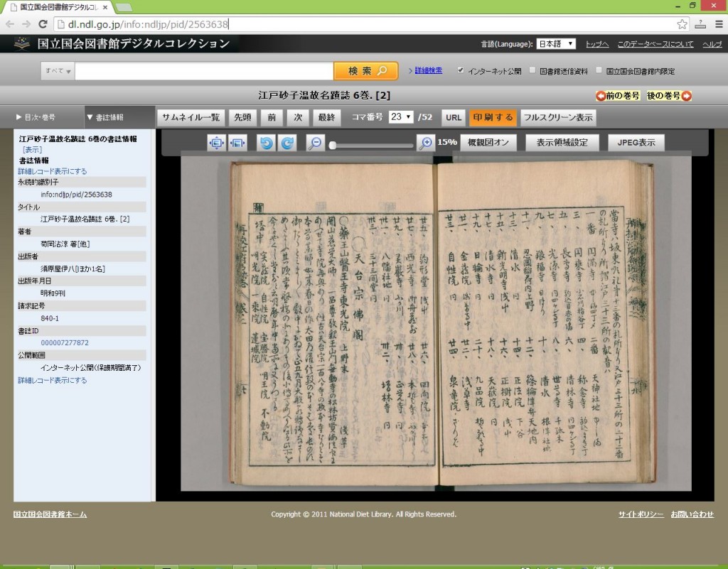This screenshot has width=728, height=569.
Task: Zoom in with the plus magnifier
Action: pyautogui.click(x=426, y=143)
